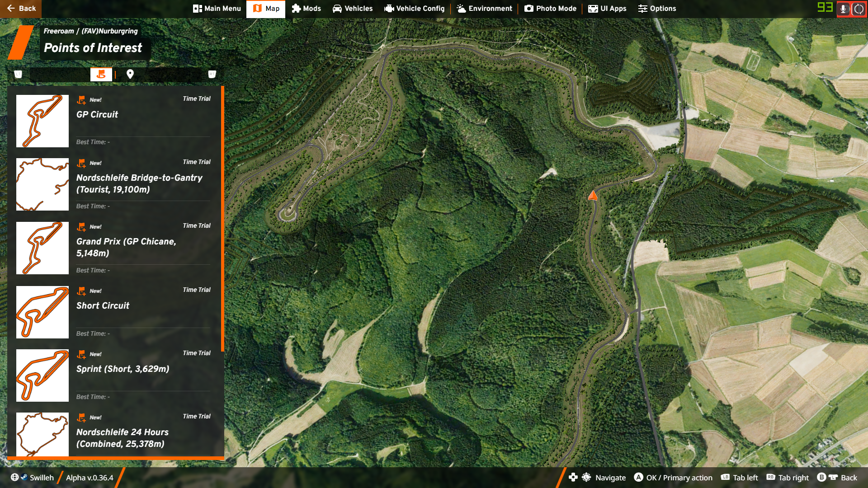
Task: Click the LT tab-left trigger icon
Action: click(x=18, y=75)
